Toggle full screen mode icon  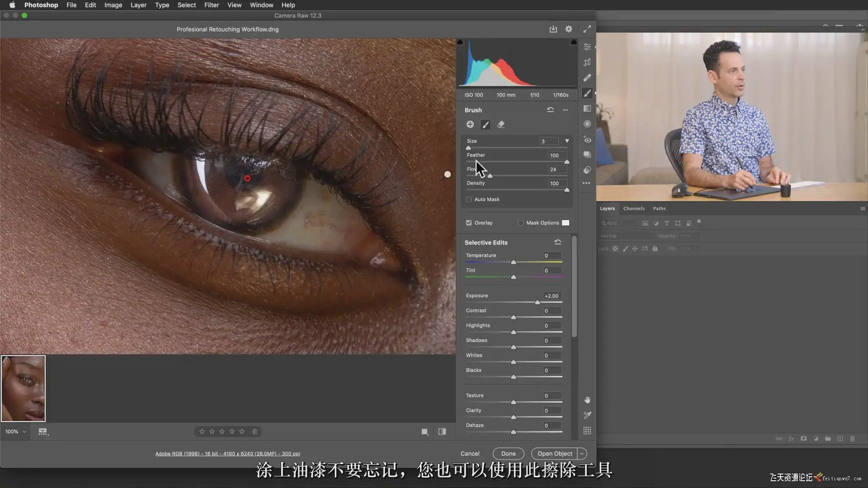pos(587,29)
